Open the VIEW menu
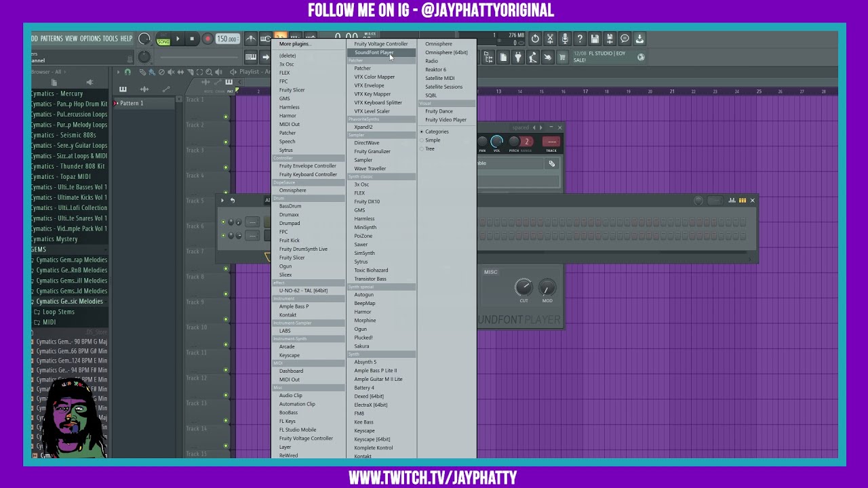 point(71,39)
